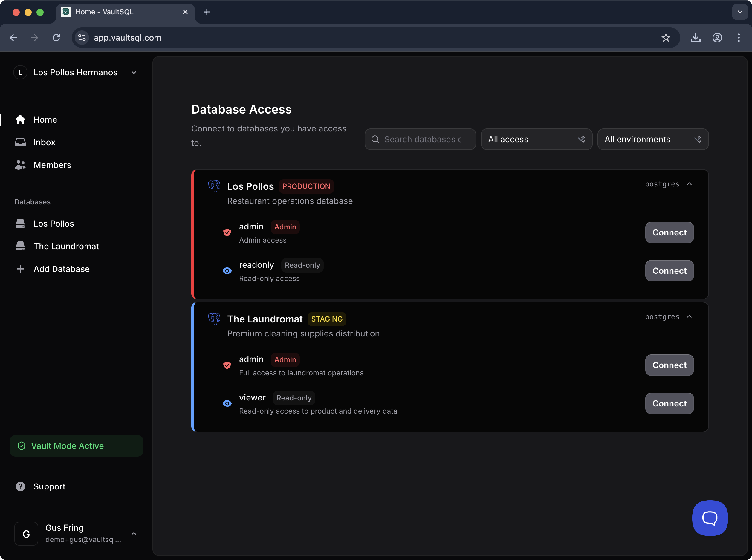This screenshot has width=752, height=560.
Task: Click the viewer eye icon
Action: point(227,403)
